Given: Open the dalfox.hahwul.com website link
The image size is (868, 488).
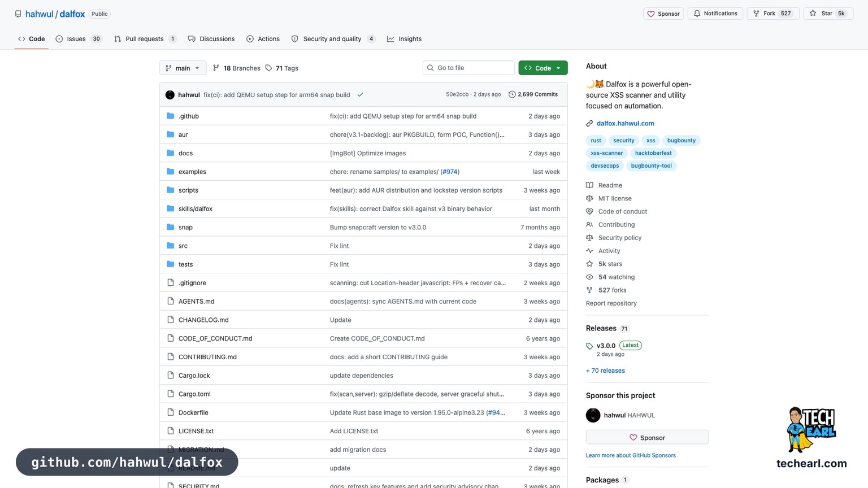Looking at the screenshot, I should tap(625, 123).
